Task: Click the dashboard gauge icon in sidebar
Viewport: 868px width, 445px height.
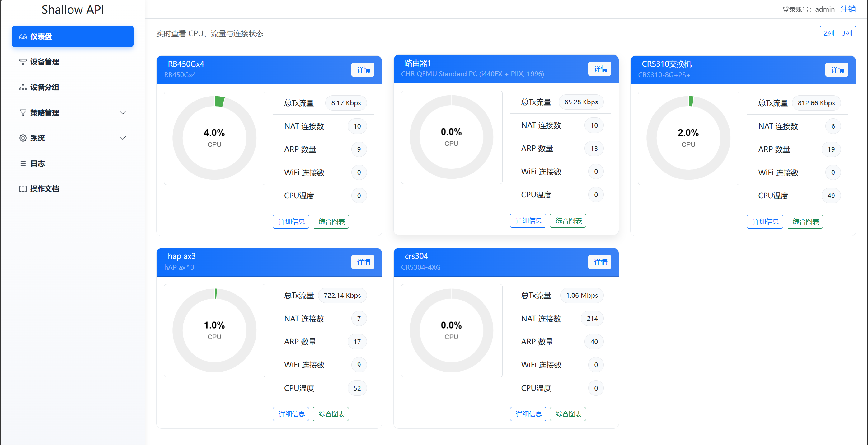Action: coord(23,36)
